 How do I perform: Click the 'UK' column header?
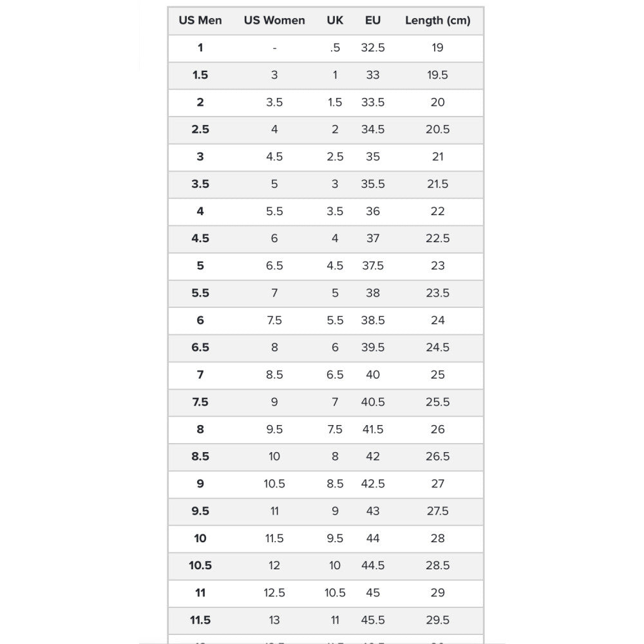click(335, 21)
